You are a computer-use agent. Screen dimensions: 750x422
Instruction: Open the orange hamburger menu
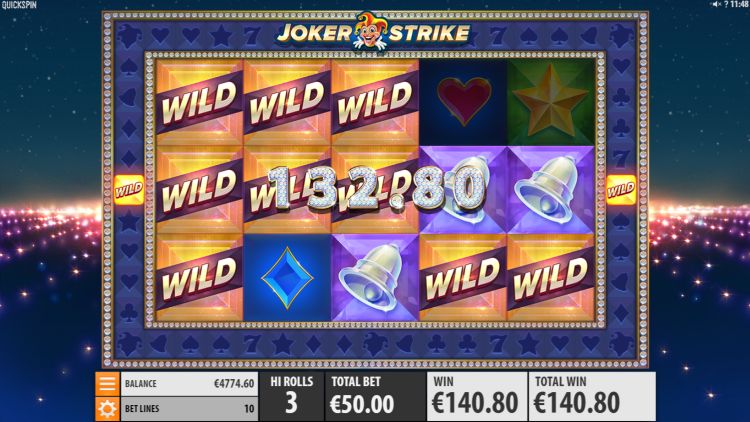[107, 384]
